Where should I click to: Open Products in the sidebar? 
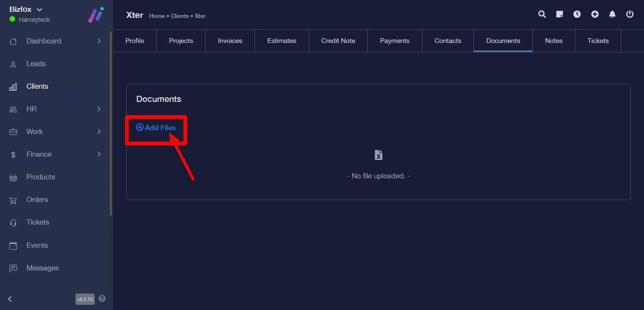click(x=41, y=177)
